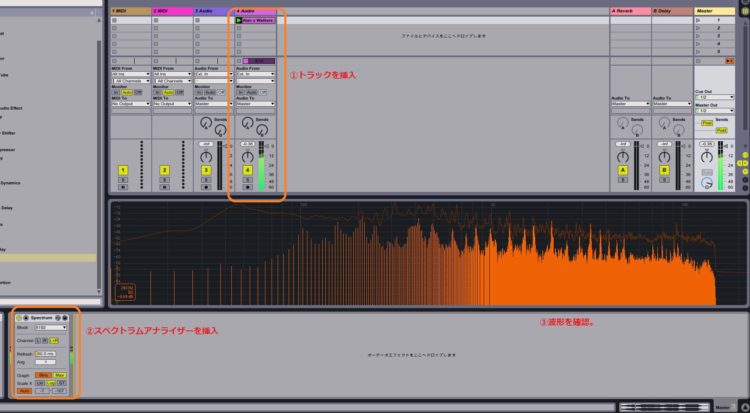Viewport: 750px width, 413px height.
Task: Launch Master scene 1
Action: [698, 21]
